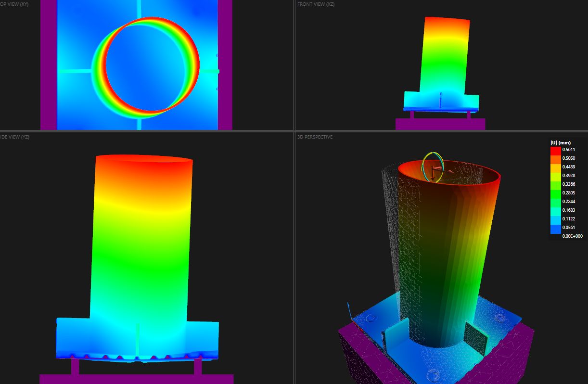
Task: Click the 0.2244 legend value
Action: pyautogui.click(x=569, y=202)
